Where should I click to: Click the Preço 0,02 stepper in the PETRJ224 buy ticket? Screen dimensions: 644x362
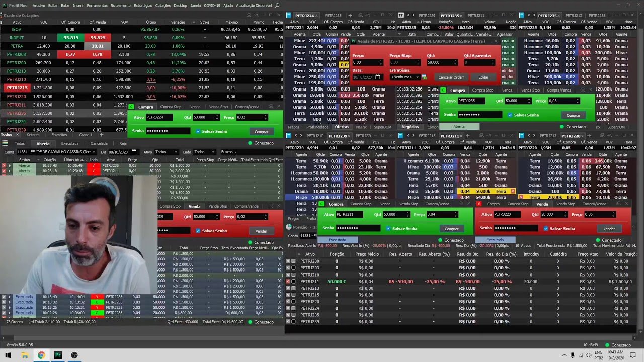click(x=265, y=117)
